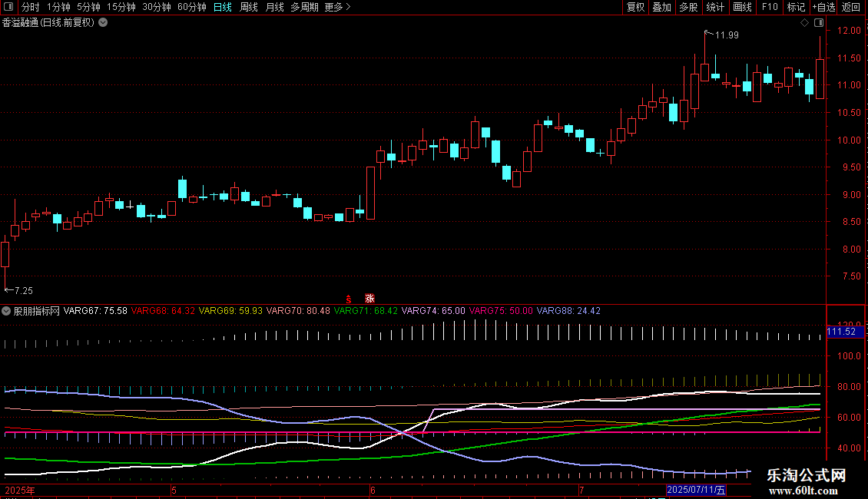The image size is (868, 499).
Task: Select the 30分钟 period
Action: [x=157, y=7]
